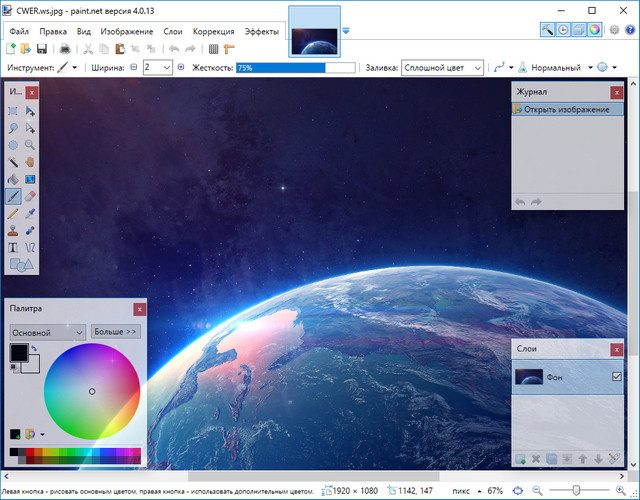This screenshot has width=640, height=500.
Task: Select the Magic Wand tool
Action: coord(14,161)
